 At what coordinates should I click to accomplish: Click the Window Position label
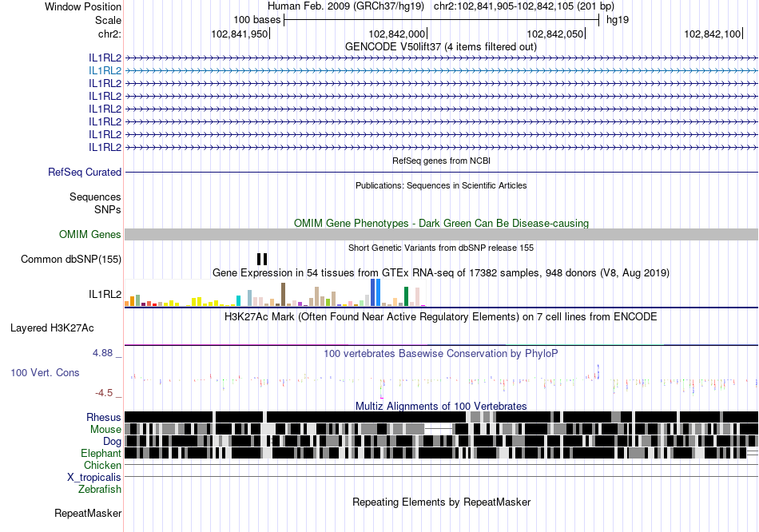point(83,6)
